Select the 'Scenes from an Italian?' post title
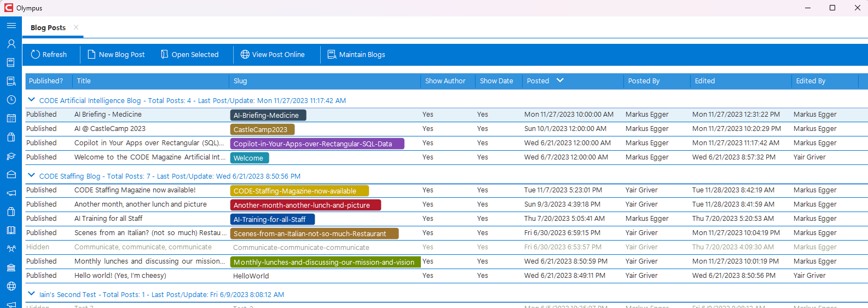The height and width of the screenshot is (308, 868). (x=151, y=232)
